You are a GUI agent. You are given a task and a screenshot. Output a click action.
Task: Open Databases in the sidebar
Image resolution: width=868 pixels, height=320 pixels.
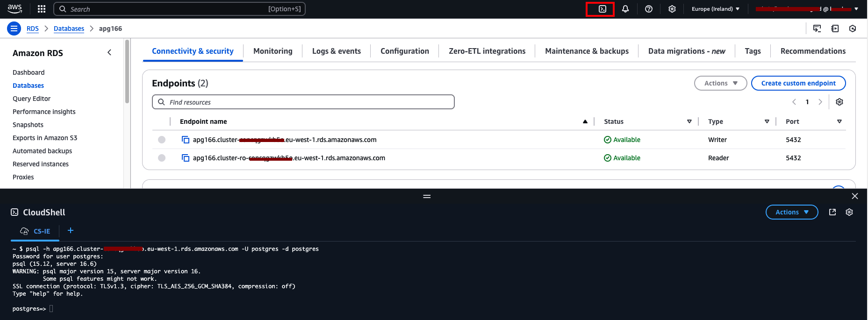(28, 85)
